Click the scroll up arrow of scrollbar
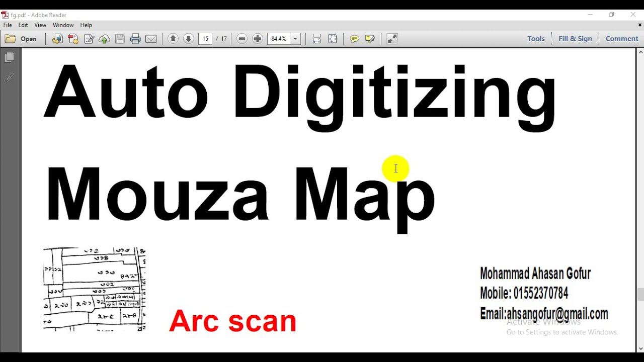Screen dimensions: 644x362 click(640, 52)
